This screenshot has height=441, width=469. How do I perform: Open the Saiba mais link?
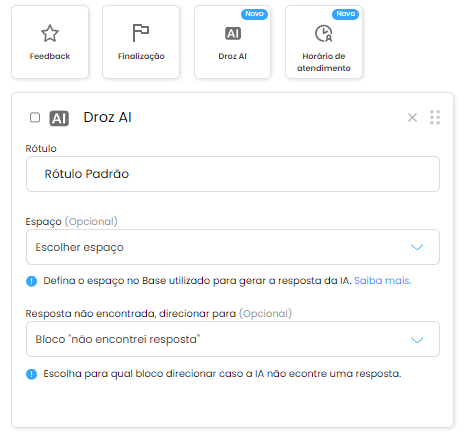tap(383, 281)
